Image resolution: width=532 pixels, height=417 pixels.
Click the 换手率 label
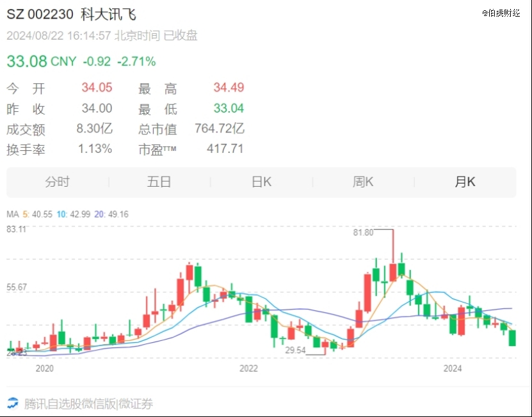point(26,149)
